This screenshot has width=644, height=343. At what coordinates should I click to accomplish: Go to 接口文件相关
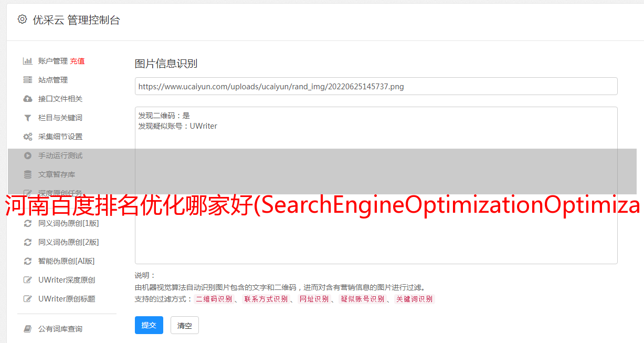coord(60,99)
